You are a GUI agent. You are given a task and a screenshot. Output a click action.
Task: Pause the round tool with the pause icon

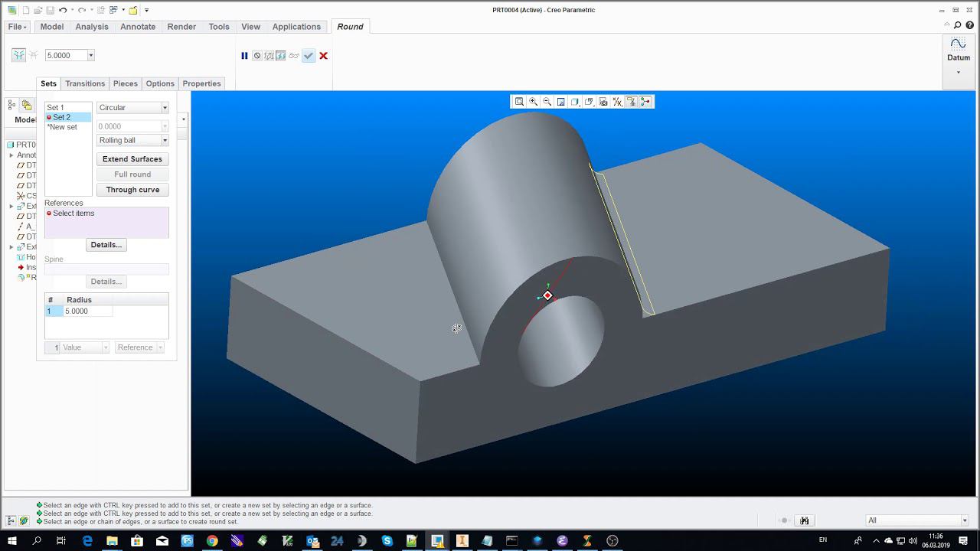point(244,56)
